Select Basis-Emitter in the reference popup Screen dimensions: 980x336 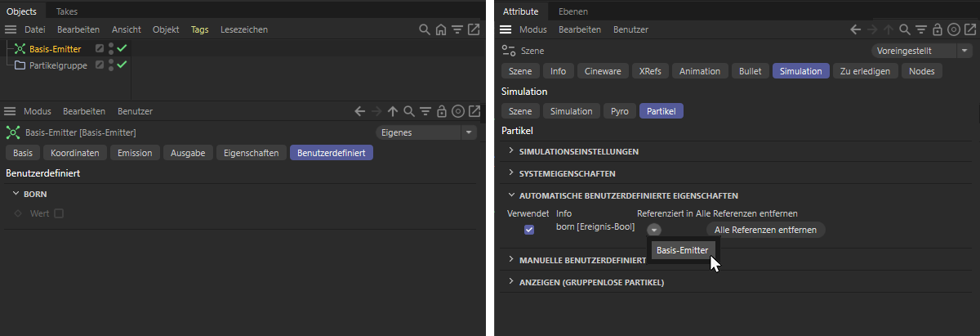[684, 250]
